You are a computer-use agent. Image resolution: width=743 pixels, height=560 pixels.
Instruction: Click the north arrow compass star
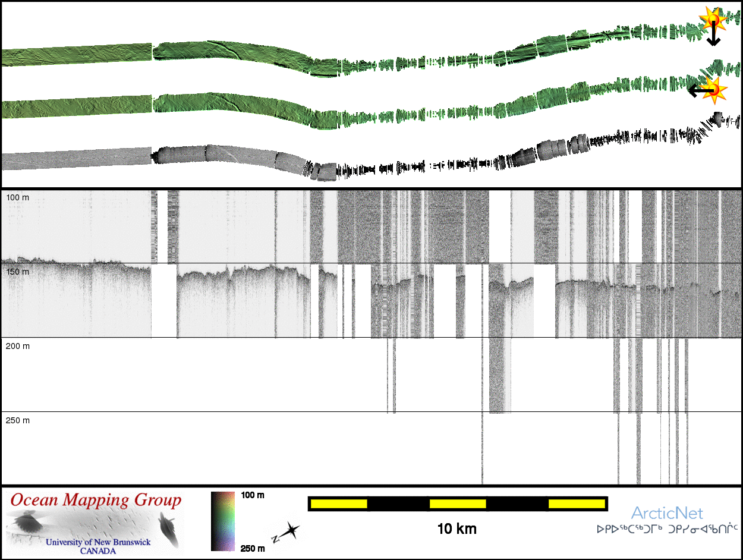pos(291,530)
